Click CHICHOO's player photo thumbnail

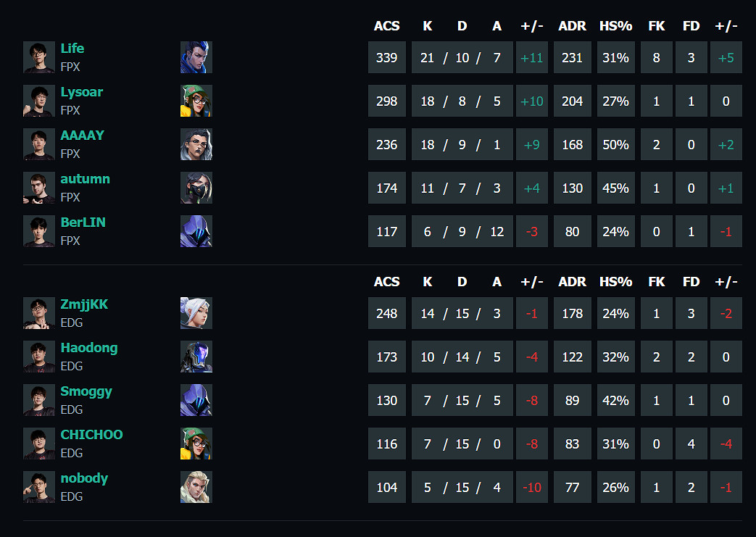tap(39, 444)
